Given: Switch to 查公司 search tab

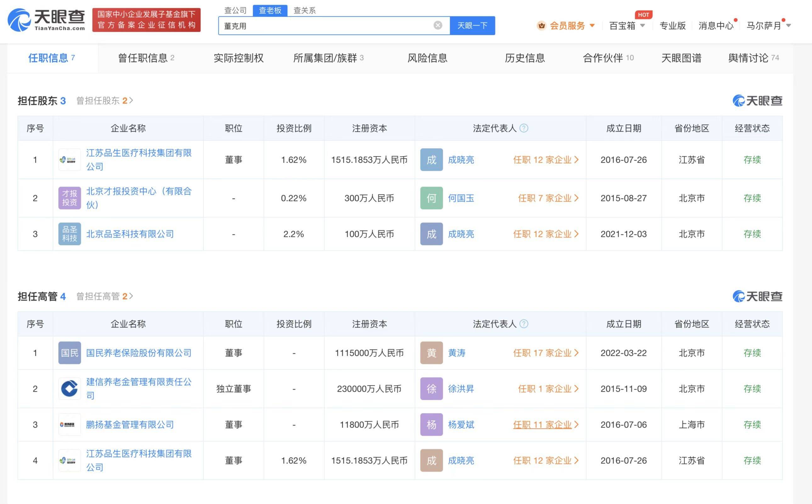Looking at the screenshot, I should (235, 10).
